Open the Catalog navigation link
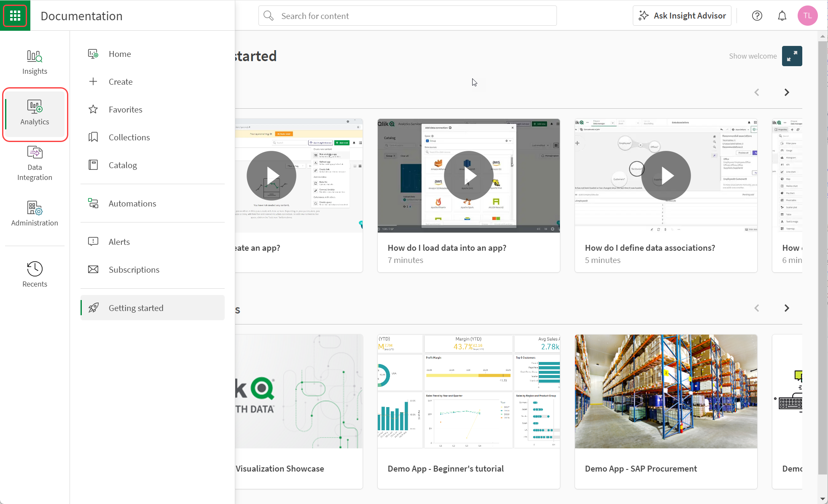This screenshot has width=828, height=504. pyautogui.click(x=123, y=165)
